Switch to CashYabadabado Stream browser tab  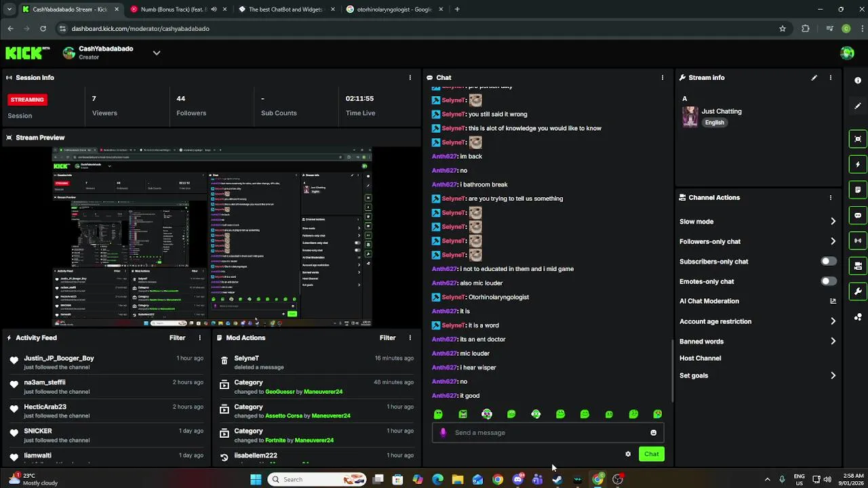coord(70,9)
